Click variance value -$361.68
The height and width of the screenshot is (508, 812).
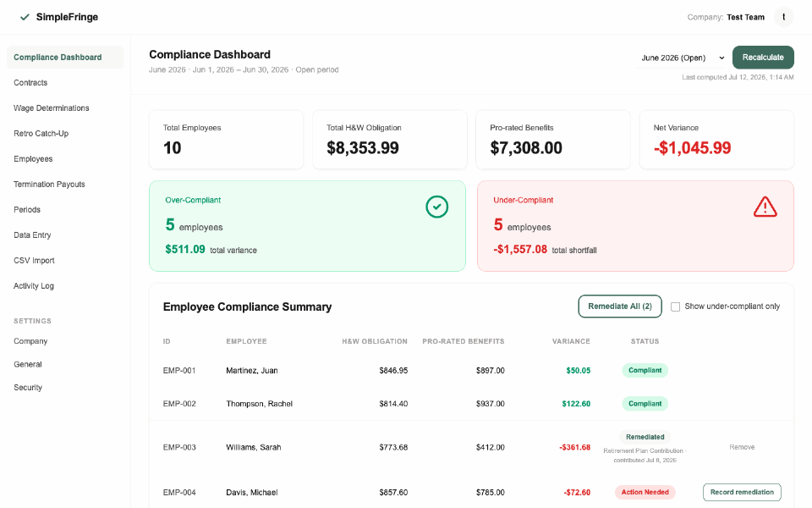(x=574, y=447)
